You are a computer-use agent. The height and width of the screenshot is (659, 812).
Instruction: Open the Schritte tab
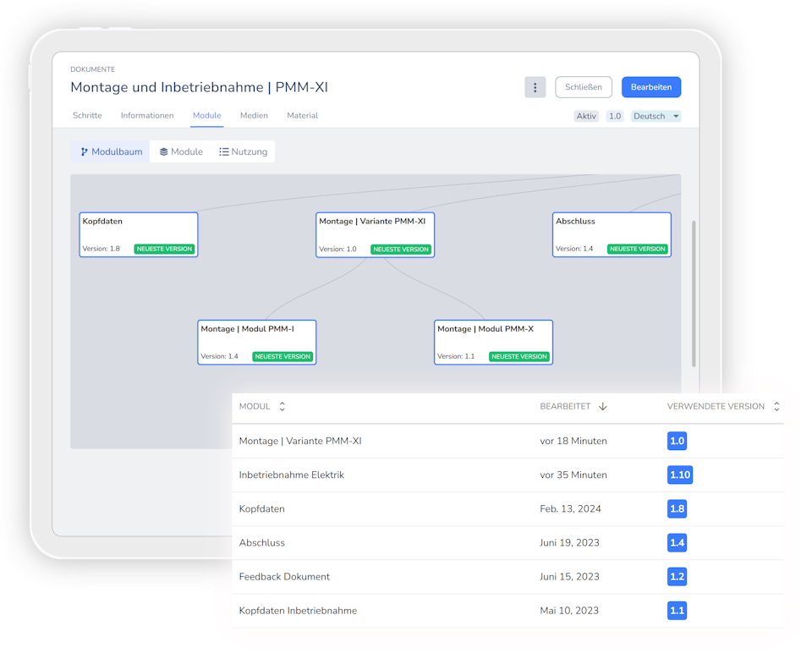(87, 115)
